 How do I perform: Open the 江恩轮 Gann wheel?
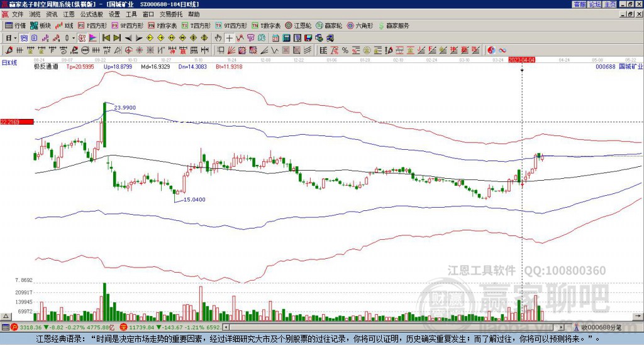[x=298, y=25]
